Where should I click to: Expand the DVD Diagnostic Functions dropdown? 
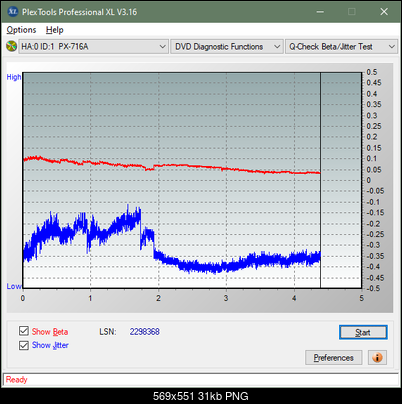tap(227, 47)
